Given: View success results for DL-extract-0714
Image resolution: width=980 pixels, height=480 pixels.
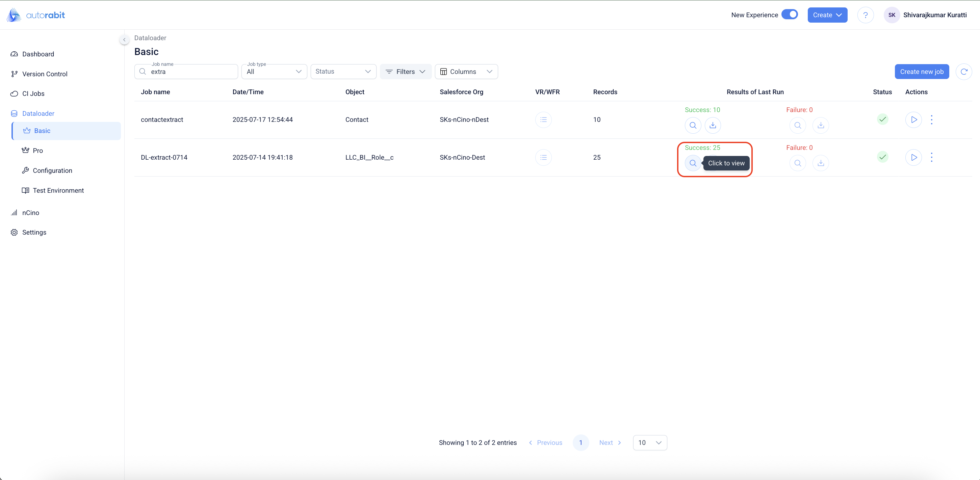Looking at the screenshot, I should point(693,163).
